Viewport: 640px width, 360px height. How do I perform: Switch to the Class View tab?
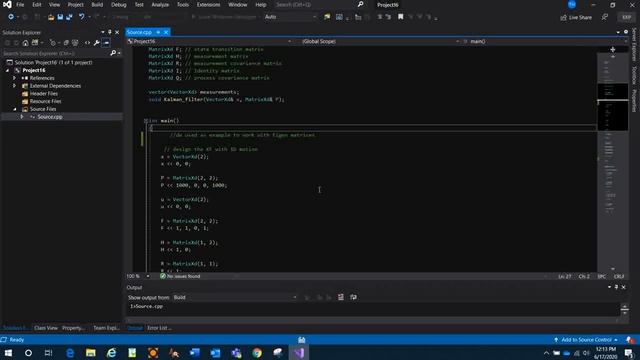point(46,328)
